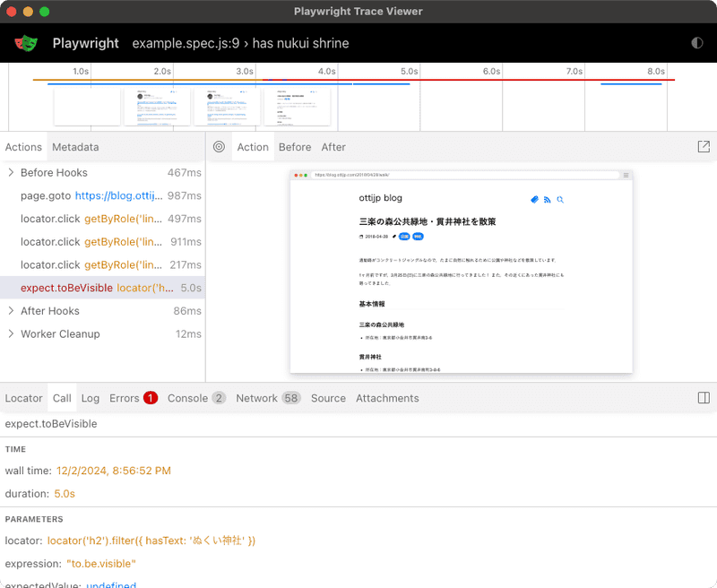Switch to the Metadata tab
This screenshot has height=588, width=717.
[x=75, y=147]
